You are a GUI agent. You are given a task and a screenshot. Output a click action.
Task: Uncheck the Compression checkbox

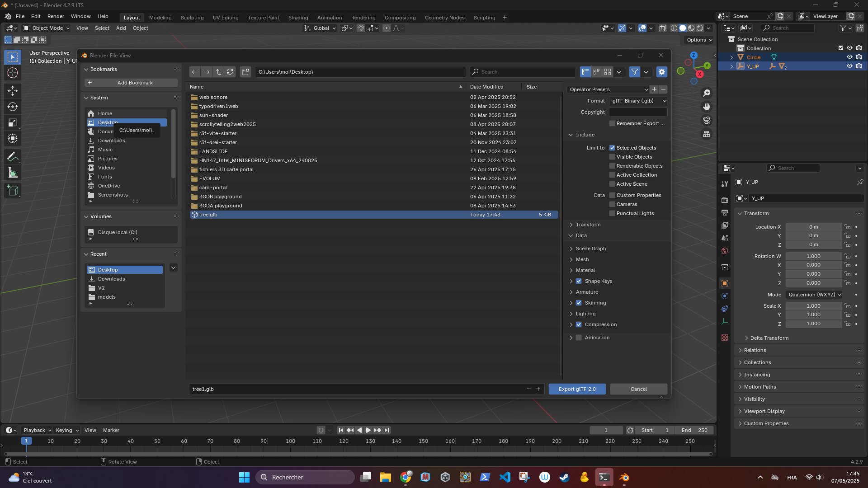click(579, 324)
